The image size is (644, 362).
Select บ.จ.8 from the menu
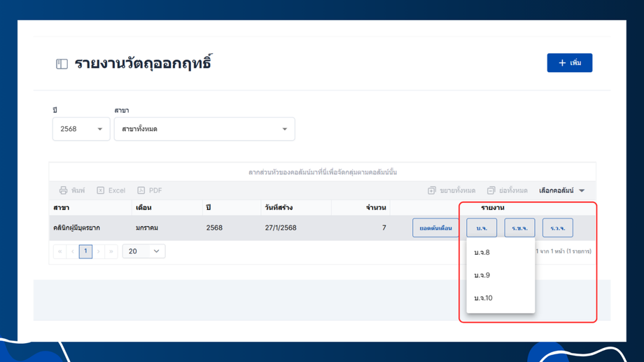(x=500, y=252)
